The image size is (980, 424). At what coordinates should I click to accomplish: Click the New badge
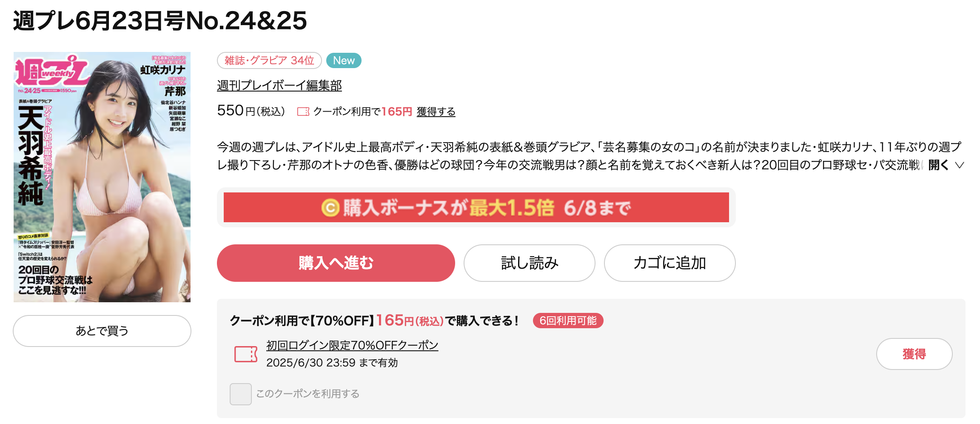click(x=344, y=60)
